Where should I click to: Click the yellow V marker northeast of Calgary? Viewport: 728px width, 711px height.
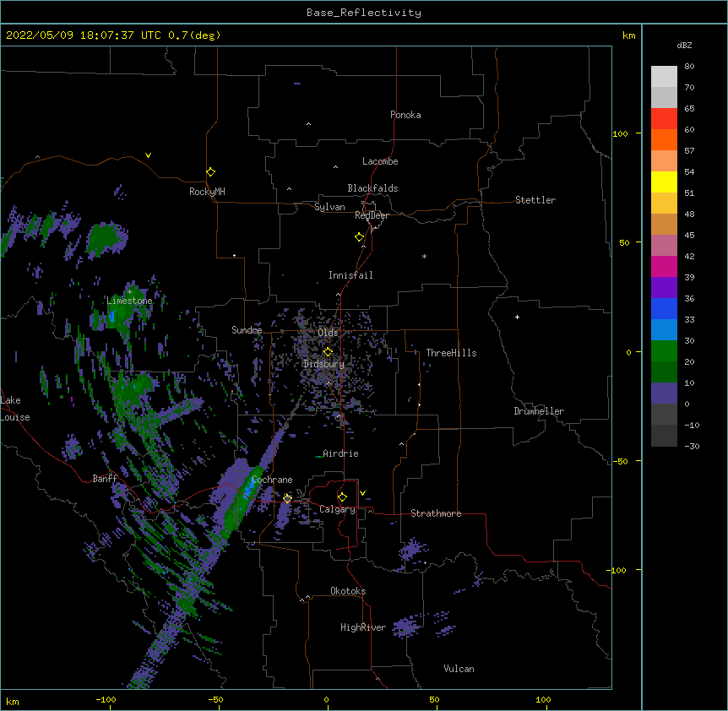pyautogui.click(x=362, y=493)
